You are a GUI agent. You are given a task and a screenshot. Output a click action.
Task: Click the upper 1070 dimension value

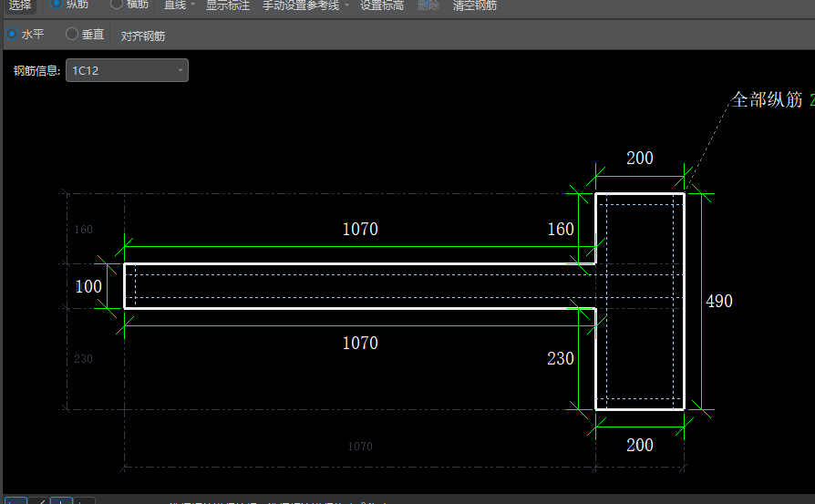[359, 229]
